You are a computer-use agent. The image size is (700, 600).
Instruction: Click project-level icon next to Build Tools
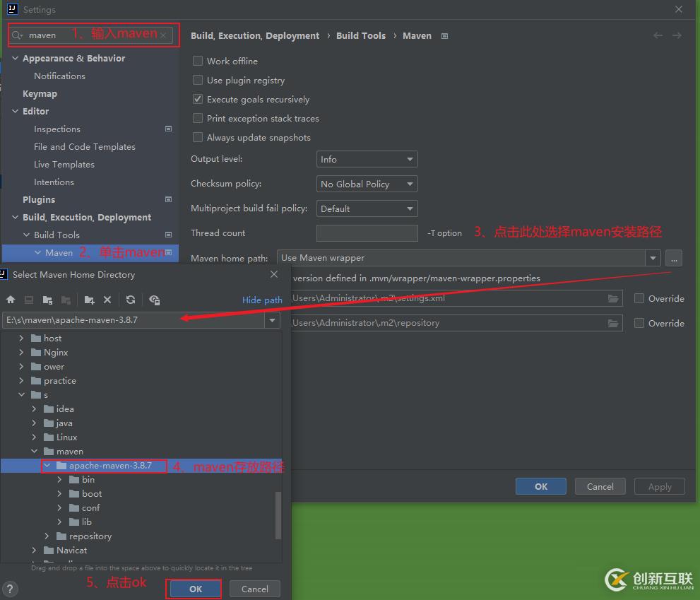click(168, 235)
